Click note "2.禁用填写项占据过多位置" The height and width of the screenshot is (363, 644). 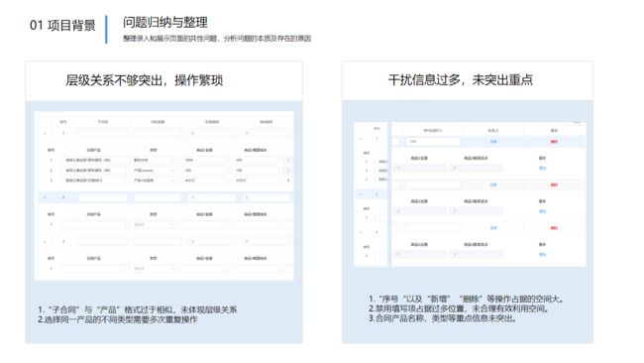[459, 308]
